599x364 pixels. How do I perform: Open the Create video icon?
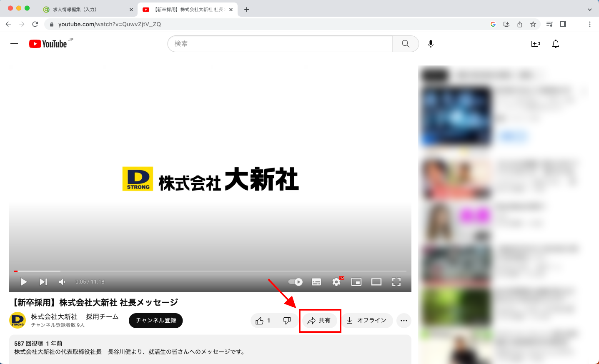pyautogui.click(x=536, y=44)
